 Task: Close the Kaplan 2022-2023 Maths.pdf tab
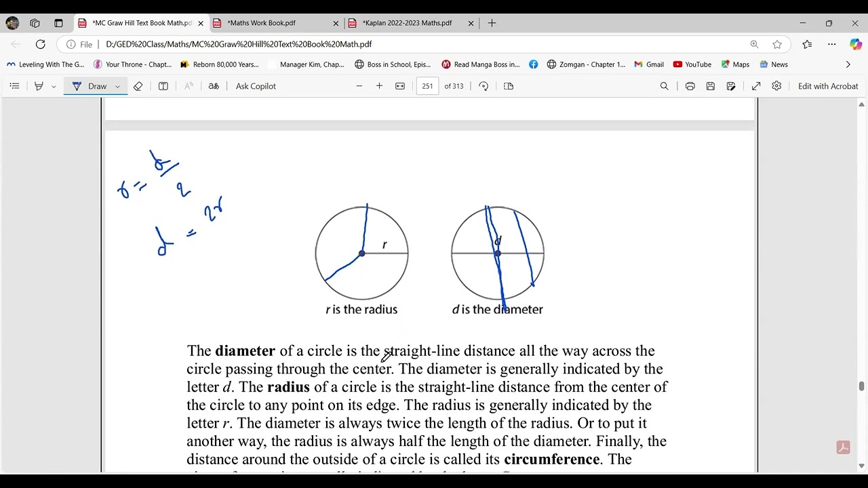[471, 23]
